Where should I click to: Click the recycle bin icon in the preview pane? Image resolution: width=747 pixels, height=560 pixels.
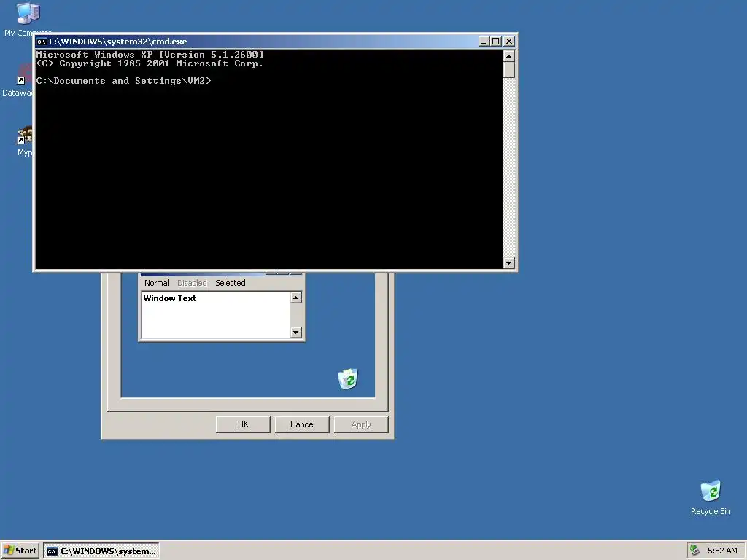coord(348,378)
